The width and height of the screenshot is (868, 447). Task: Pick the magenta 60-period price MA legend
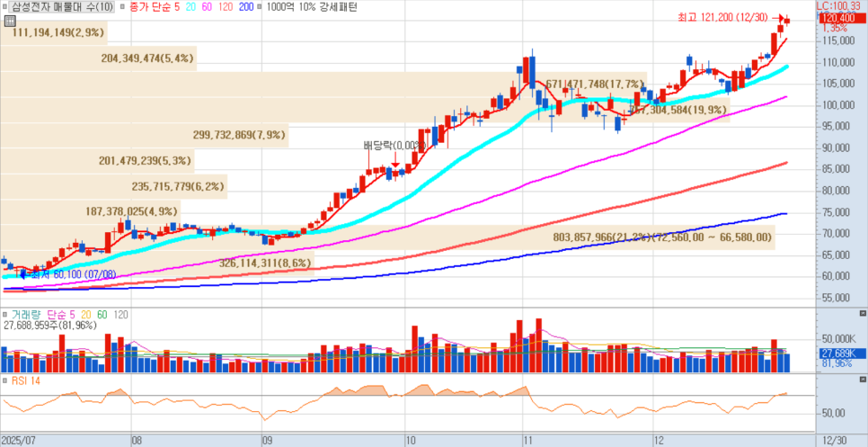coord(205,7)
